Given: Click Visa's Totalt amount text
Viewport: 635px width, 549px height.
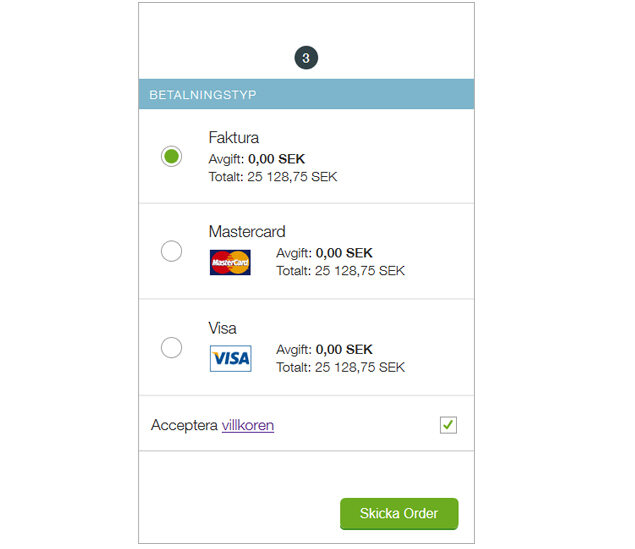Looking at the screenshot, I should tap(340, 367).
